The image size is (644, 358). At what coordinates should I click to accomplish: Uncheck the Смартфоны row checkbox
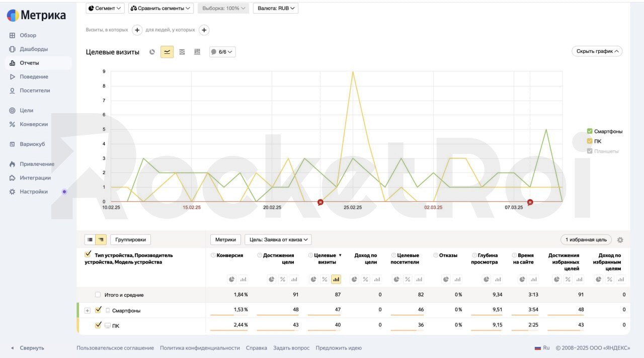[98, 310]
